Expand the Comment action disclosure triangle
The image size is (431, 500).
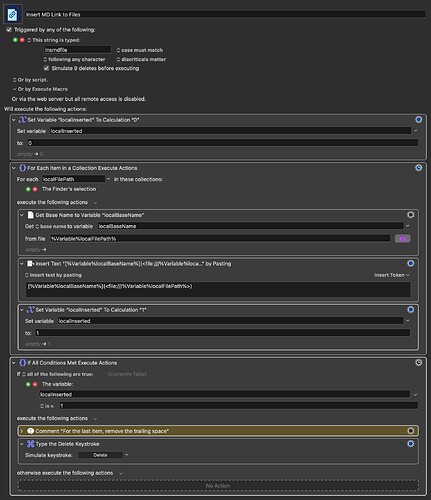[x=22, y=431]
